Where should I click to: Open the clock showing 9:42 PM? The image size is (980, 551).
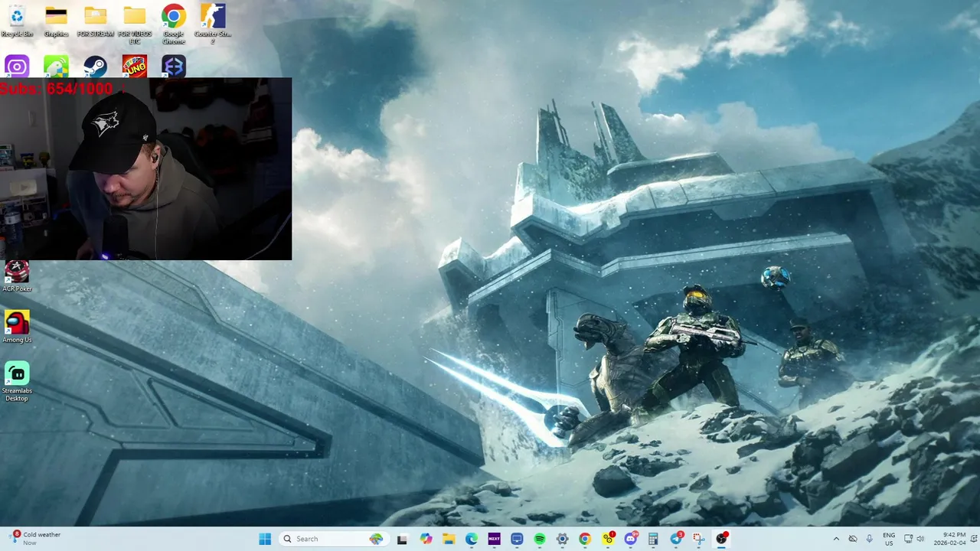950,539
